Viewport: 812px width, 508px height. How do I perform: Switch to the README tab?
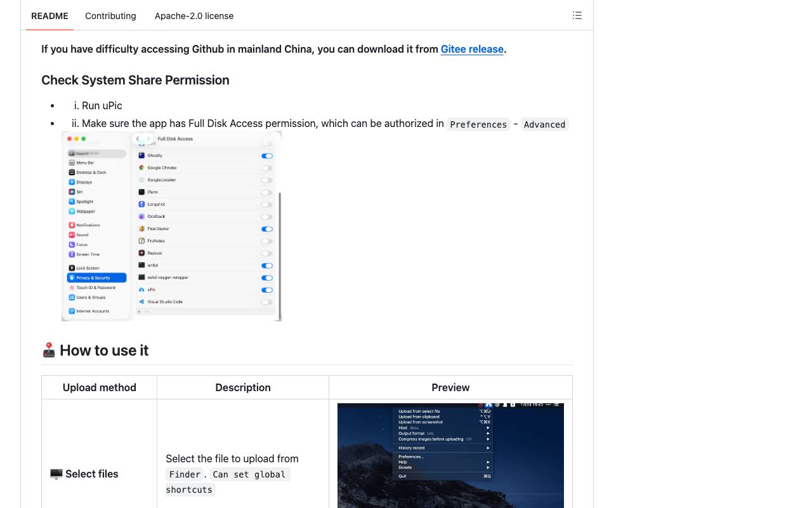click(49, 16)
